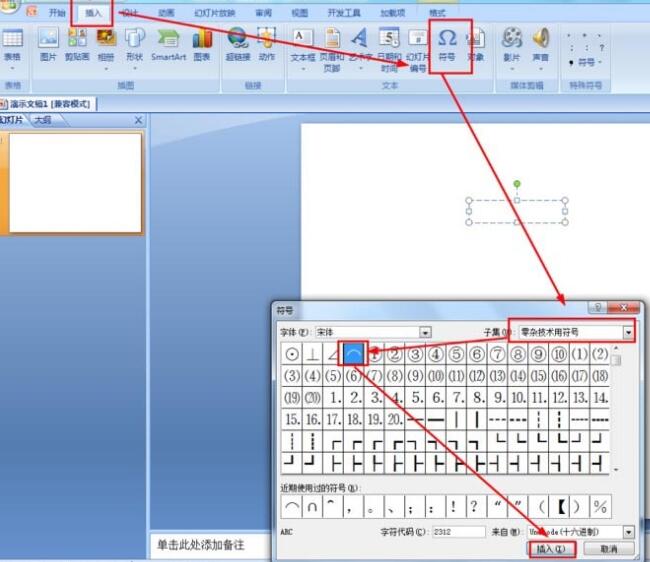Click the 超链接 (Hyperlink) globe icon

click(238, 40)
